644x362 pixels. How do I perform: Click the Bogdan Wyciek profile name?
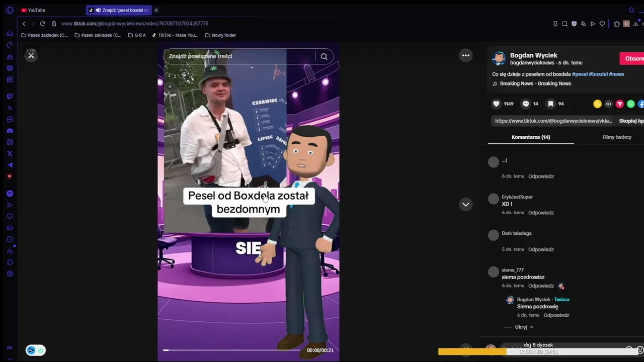534,55
